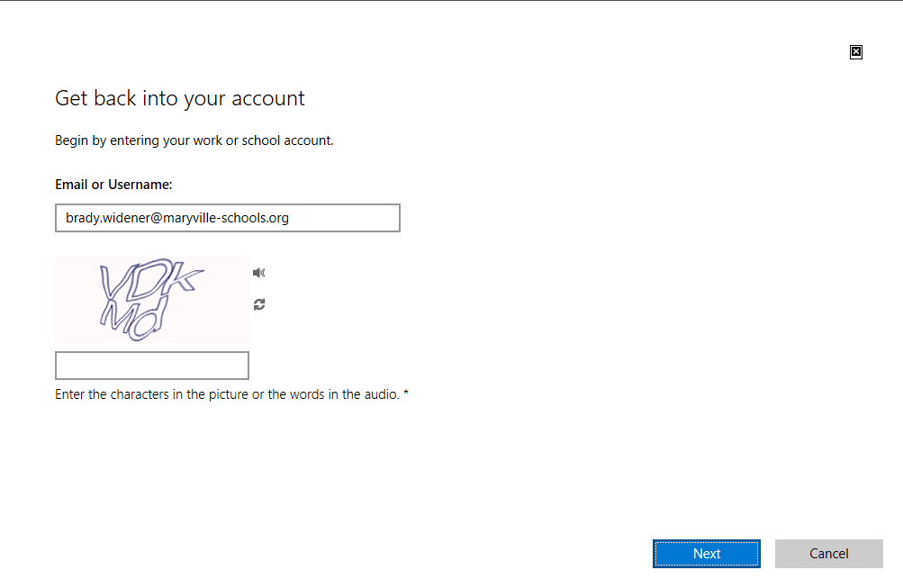
Task: Click the 'Get back into your account' heading
Action: (180, 98)
